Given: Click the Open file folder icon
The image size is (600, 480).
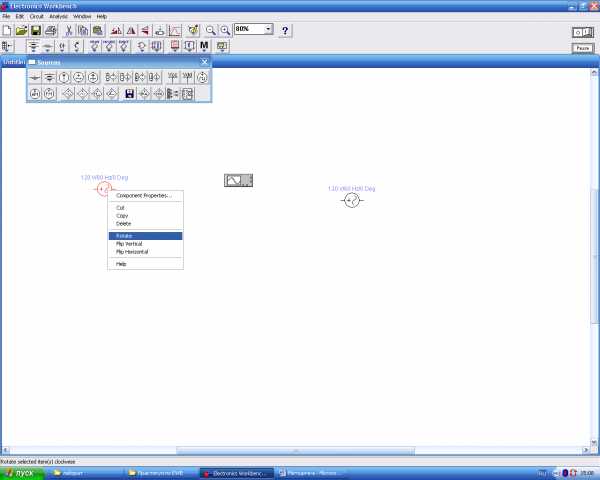Looking at the screenshot, I should tap(21, 30).
